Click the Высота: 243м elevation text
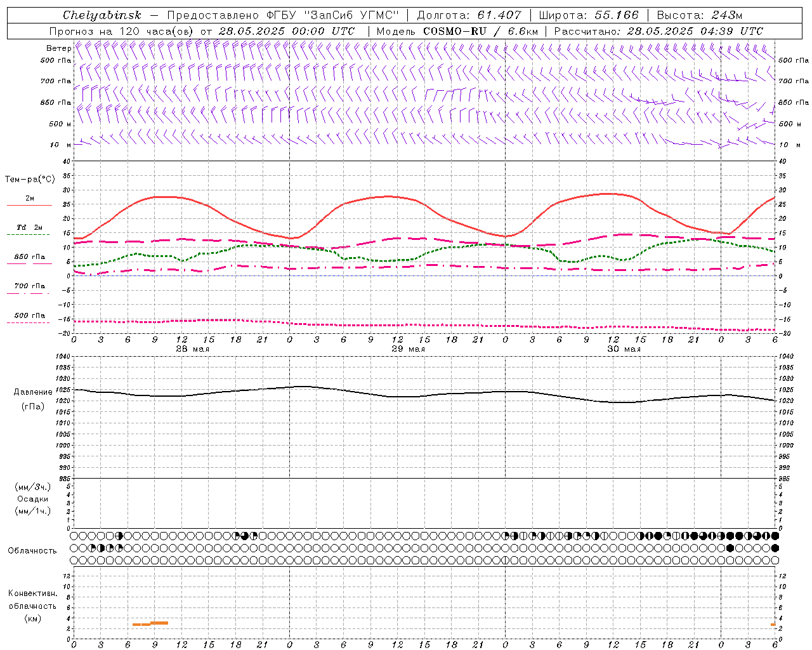 pyautogui.click(x=700, y=15)
